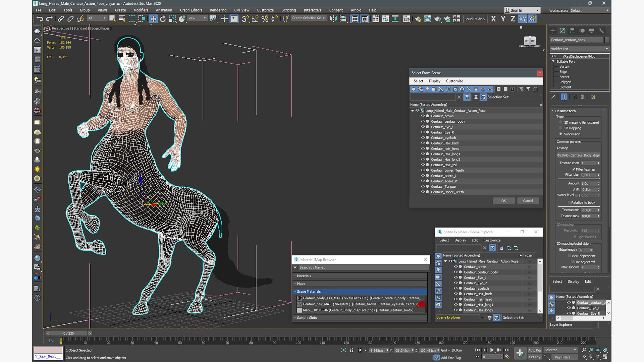Click the Undo arrow icon

(x=40, y=19)
